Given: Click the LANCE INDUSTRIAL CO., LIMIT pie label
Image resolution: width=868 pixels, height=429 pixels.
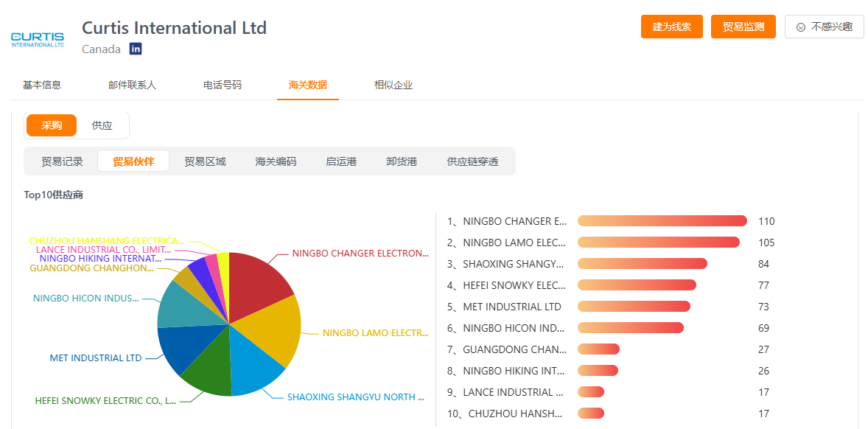Looking at the screenshot, I should coord(103,250).
